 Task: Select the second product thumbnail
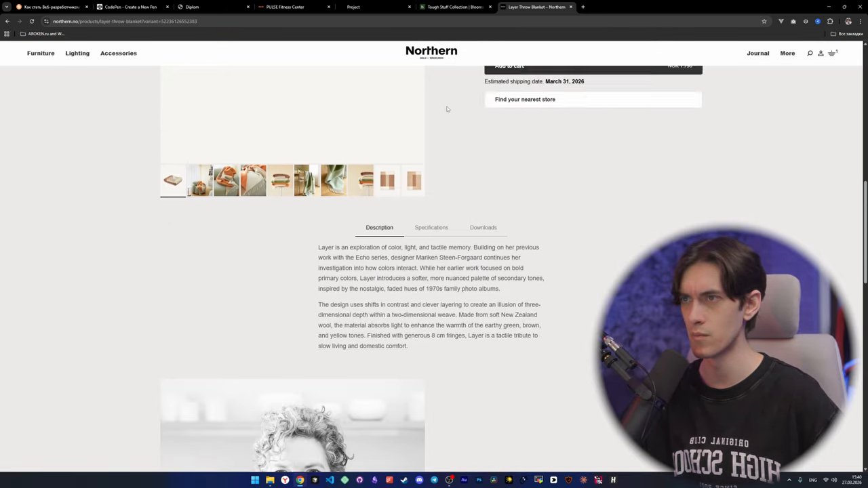(x=200, y=180)
